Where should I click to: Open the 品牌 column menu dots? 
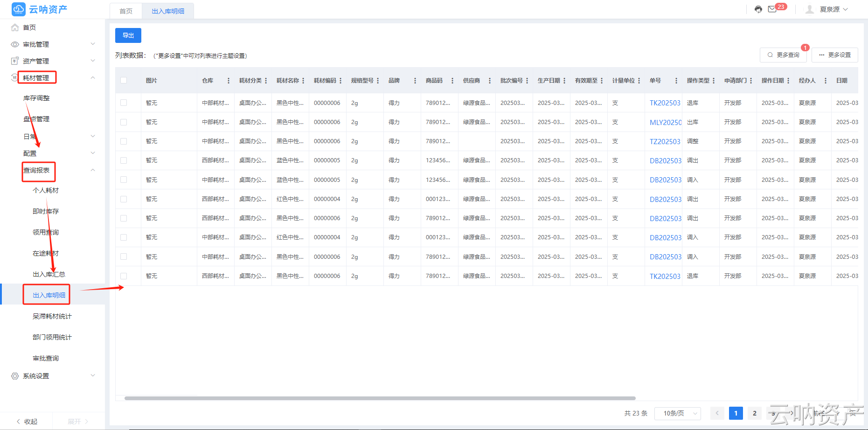pos(415,81)
